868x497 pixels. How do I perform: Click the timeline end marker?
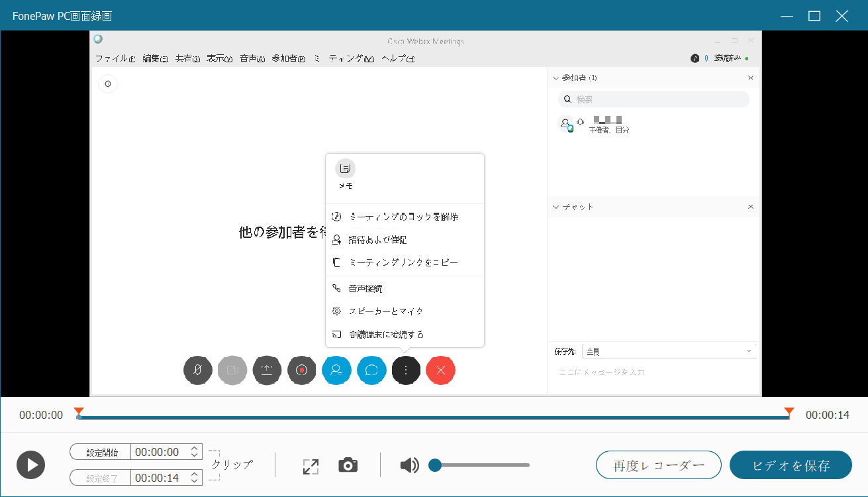coord(789,413)
